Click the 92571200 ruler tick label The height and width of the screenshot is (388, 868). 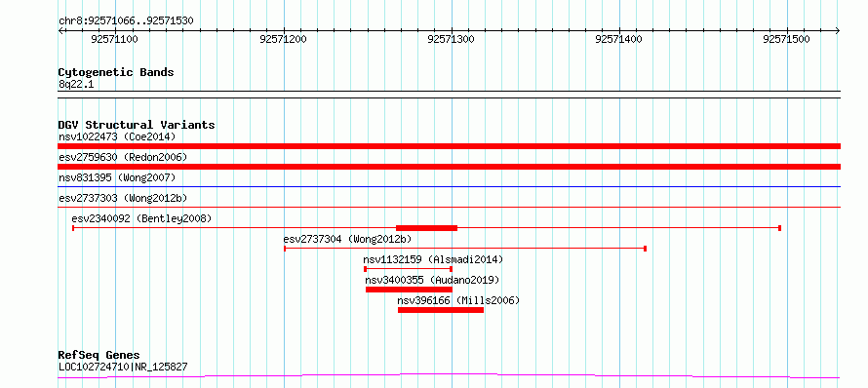(x=283, y=39)
